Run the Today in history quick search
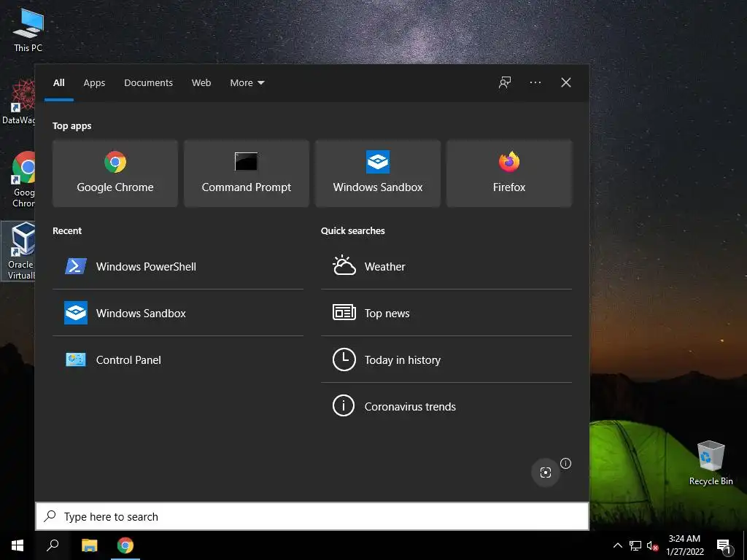This screenshot has height=560, width=747. (x=446, y=359)
